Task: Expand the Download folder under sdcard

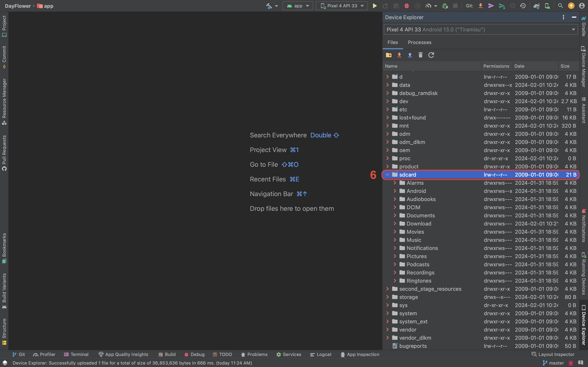Action: point(395,223)
